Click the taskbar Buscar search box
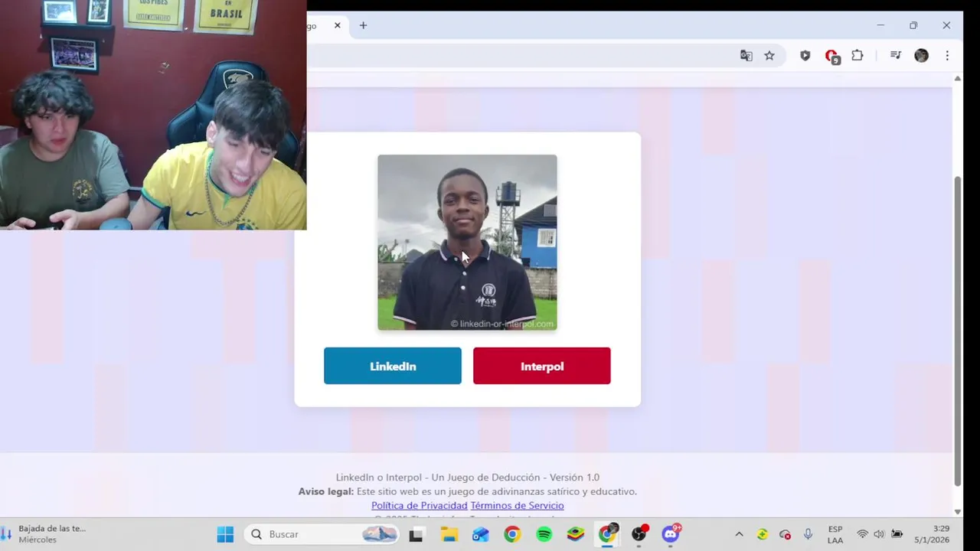Screen dimensions: 980x551 (322, 534)
